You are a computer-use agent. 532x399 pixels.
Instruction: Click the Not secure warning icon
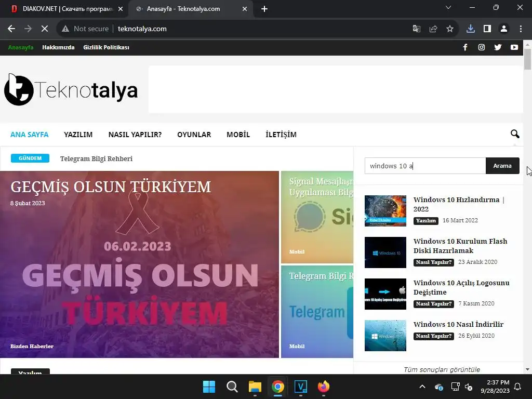click(65, 29)
